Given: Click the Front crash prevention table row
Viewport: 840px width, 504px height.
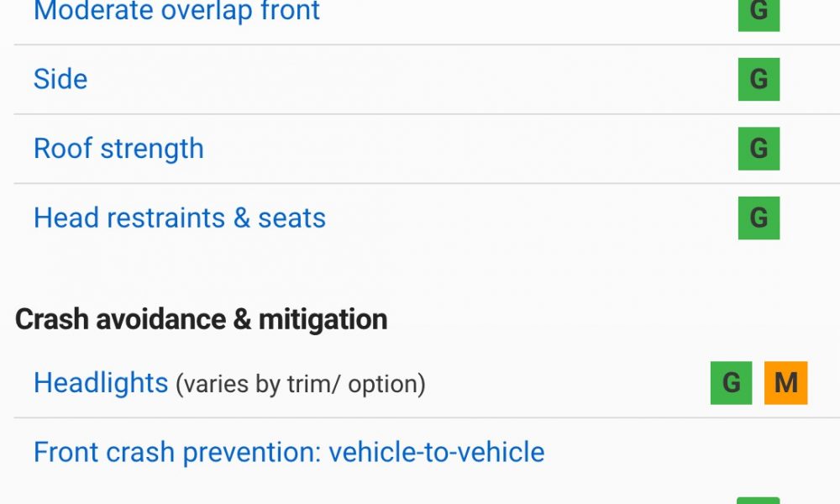Looking at the screenshot, I should [x=427, y=461].
